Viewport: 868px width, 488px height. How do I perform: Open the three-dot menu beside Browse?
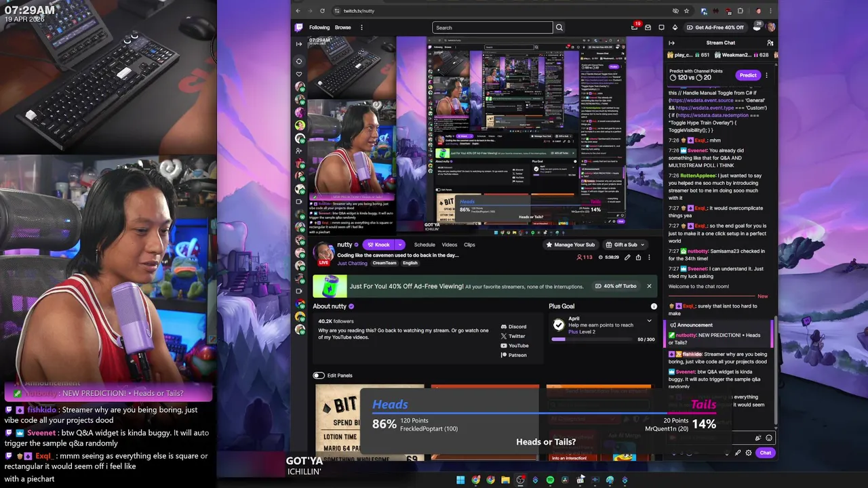[361, 28]
